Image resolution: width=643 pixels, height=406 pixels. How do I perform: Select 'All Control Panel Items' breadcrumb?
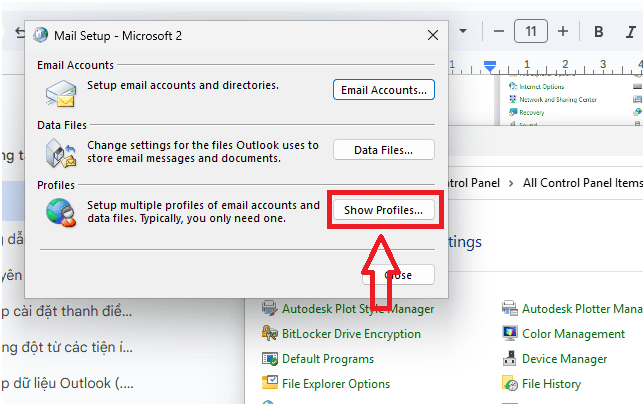pyautogui.click(x=583, y=183)
